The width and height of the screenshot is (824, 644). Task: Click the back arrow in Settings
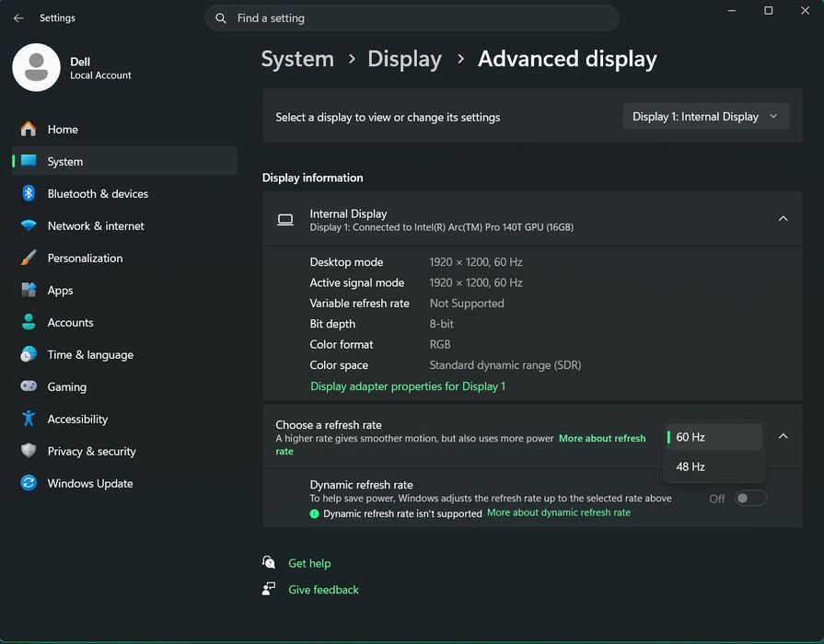pos(18,17)
